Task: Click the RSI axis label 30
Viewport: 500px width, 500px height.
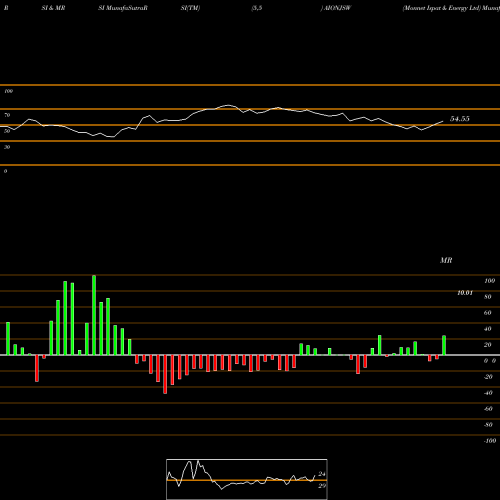Action: (x=7, y=147)
